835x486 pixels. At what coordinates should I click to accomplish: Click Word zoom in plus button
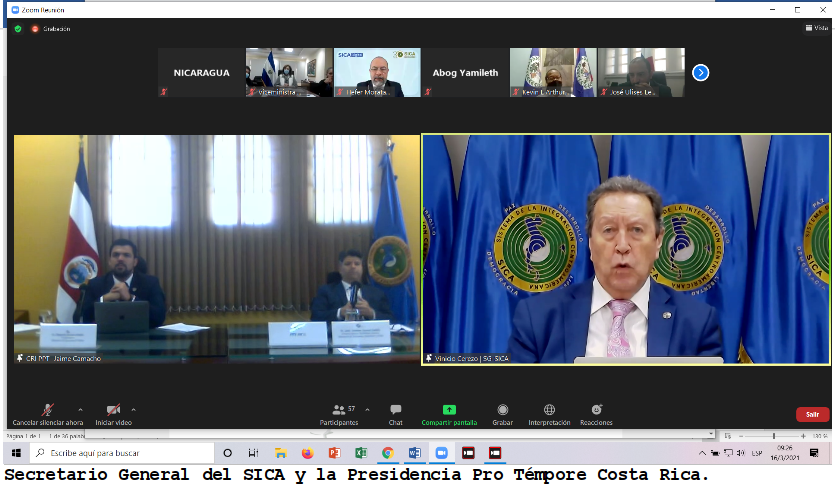[x=803, y=436]
